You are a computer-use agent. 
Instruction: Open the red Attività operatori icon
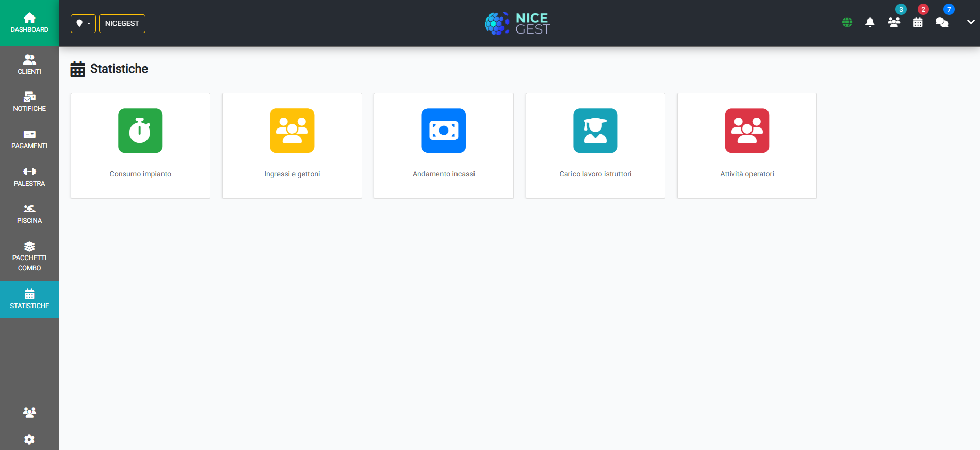(747, 131)
